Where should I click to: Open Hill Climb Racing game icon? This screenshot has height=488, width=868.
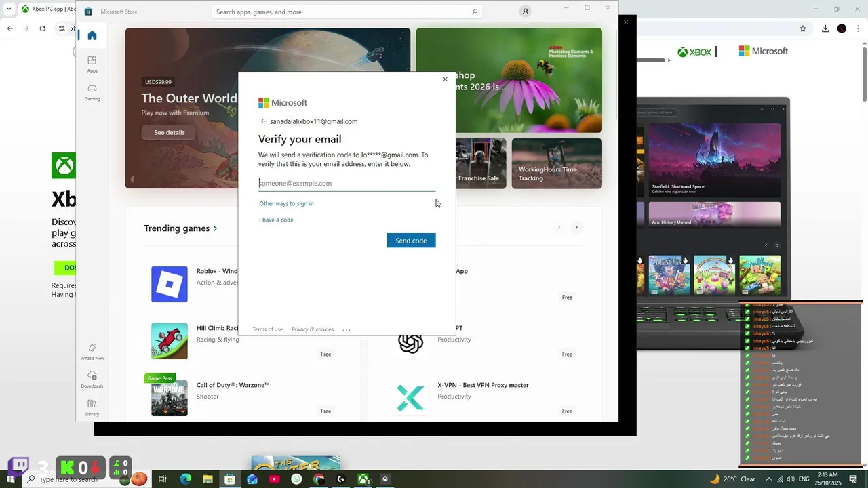click(170, 341)
